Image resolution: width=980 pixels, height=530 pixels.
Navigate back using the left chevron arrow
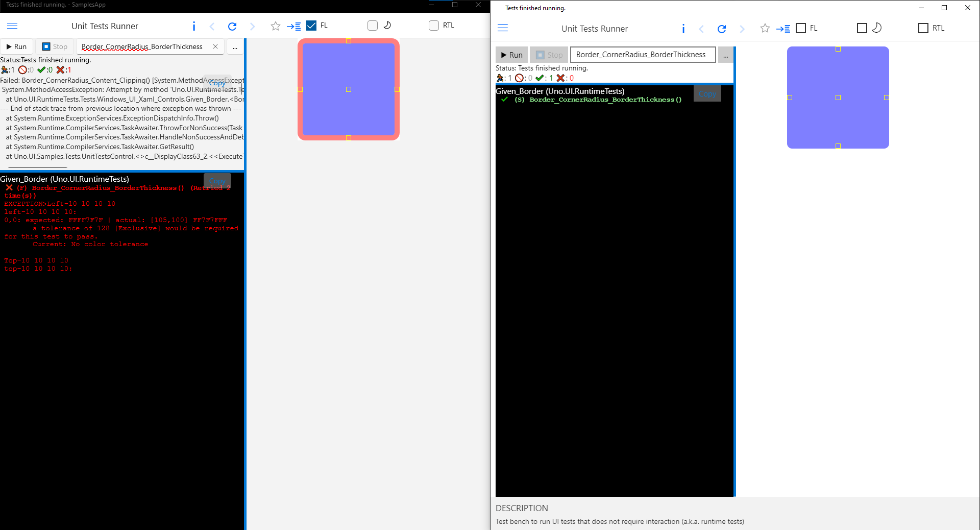[x=212, y=26]
